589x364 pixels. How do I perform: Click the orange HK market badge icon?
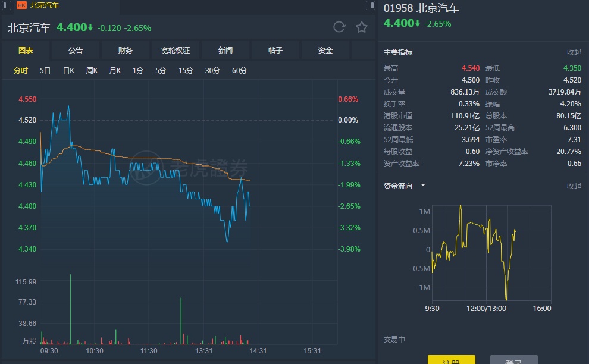[22, 5]
